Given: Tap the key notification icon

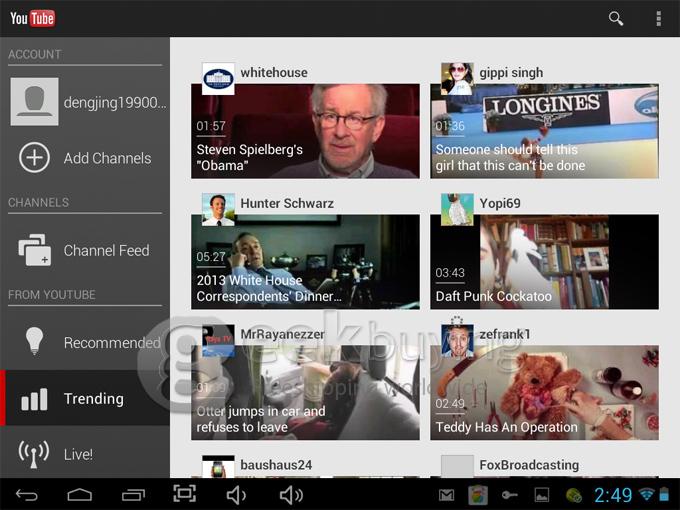Looking at the screenshot, I should coord(510,495).
